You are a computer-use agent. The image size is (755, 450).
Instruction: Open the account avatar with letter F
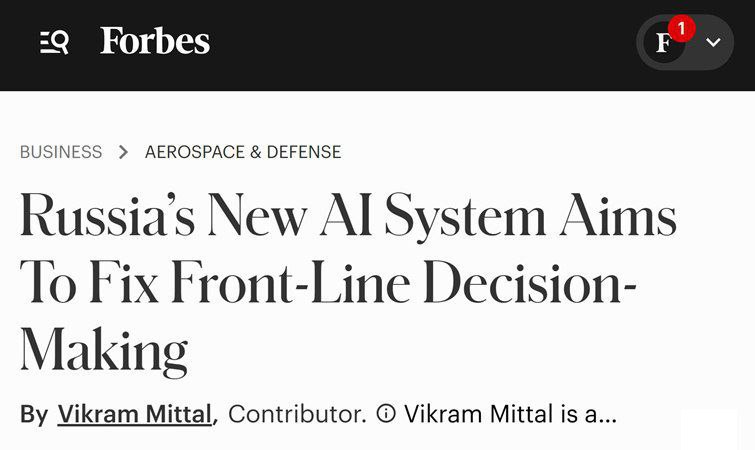(x=663, y=42)
